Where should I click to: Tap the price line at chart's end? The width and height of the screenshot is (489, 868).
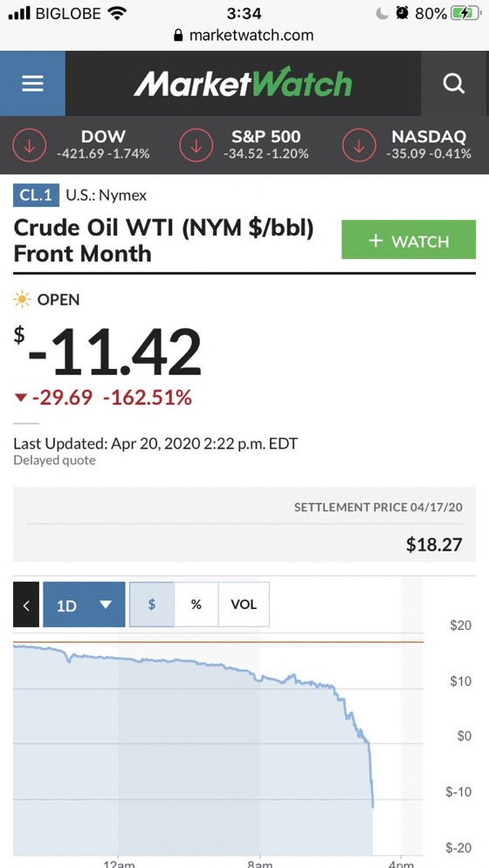tap(373, 805)
